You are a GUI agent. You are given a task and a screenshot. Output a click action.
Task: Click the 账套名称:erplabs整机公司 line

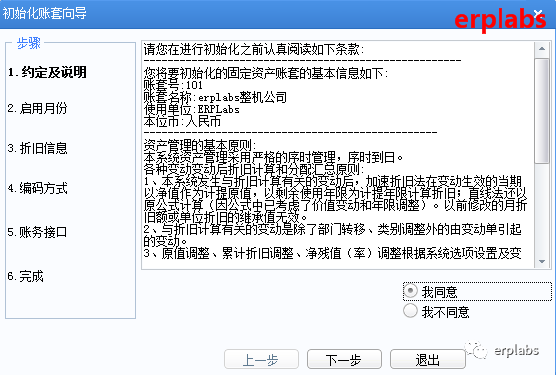click(215, 97)
